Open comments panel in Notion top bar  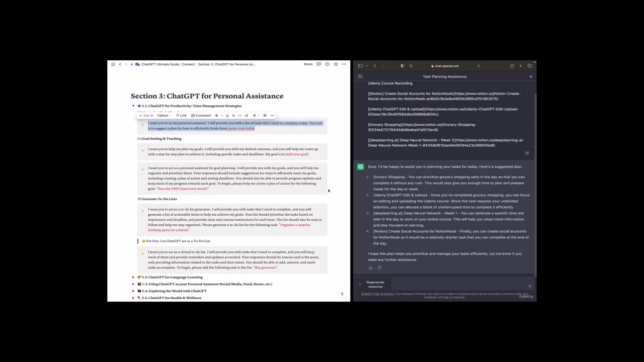(x=318, y=64)
